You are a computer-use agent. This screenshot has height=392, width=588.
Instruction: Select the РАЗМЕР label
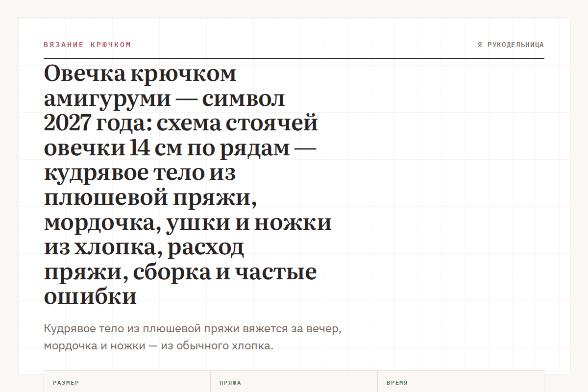tap(66, 383)
